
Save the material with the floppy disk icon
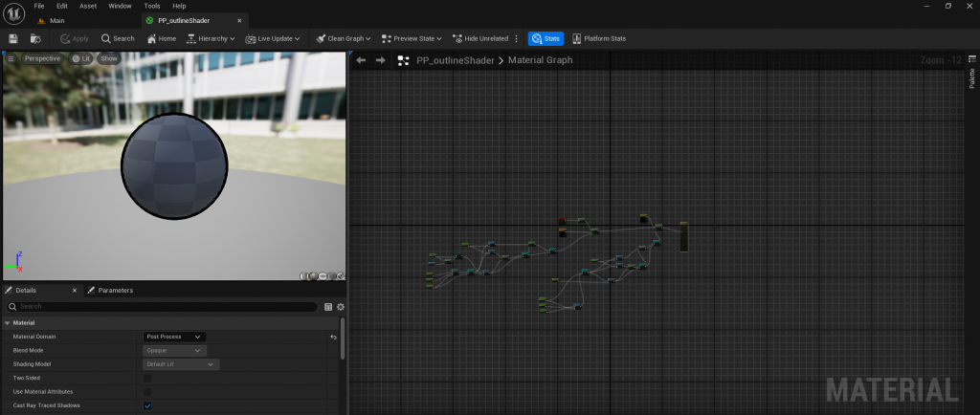point(13,38)
